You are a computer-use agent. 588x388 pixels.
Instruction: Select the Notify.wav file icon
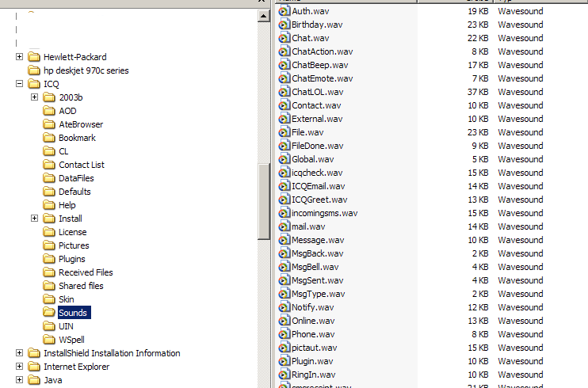point(284,307)
